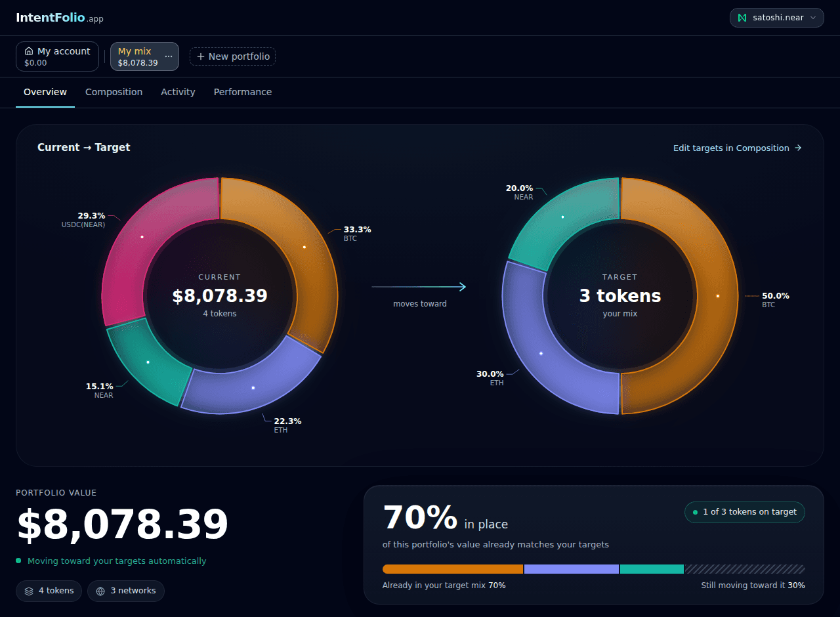
Task: Click the 33.3% BTC label
Action: click(x=357, y=234)
